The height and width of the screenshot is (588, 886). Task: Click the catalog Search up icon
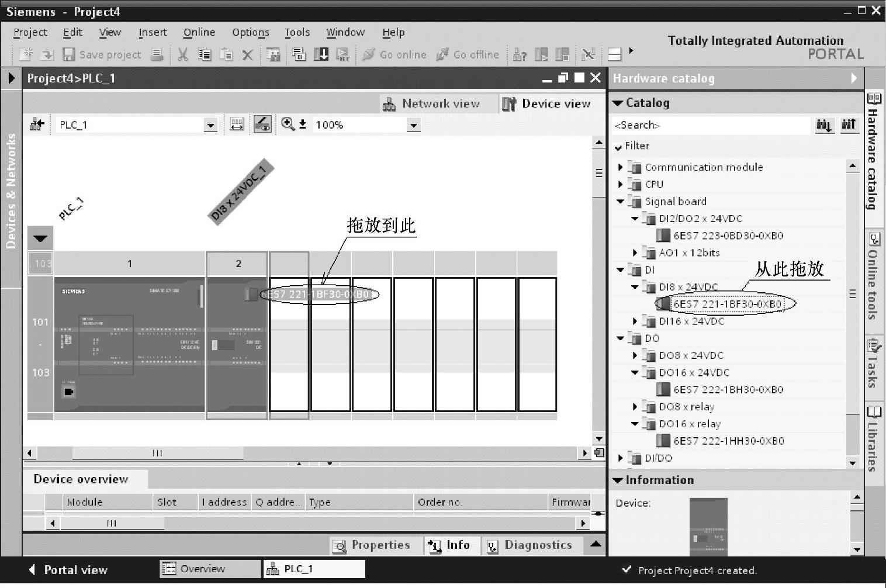tap(849, 124)
